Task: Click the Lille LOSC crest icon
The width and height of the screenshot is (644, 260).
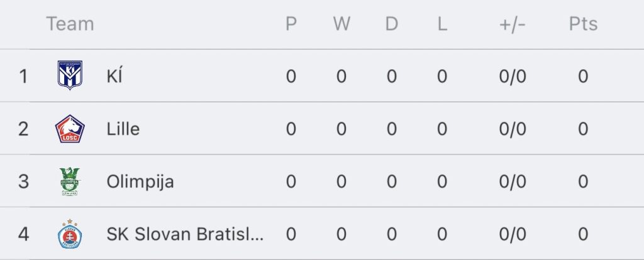Action: 70,129
